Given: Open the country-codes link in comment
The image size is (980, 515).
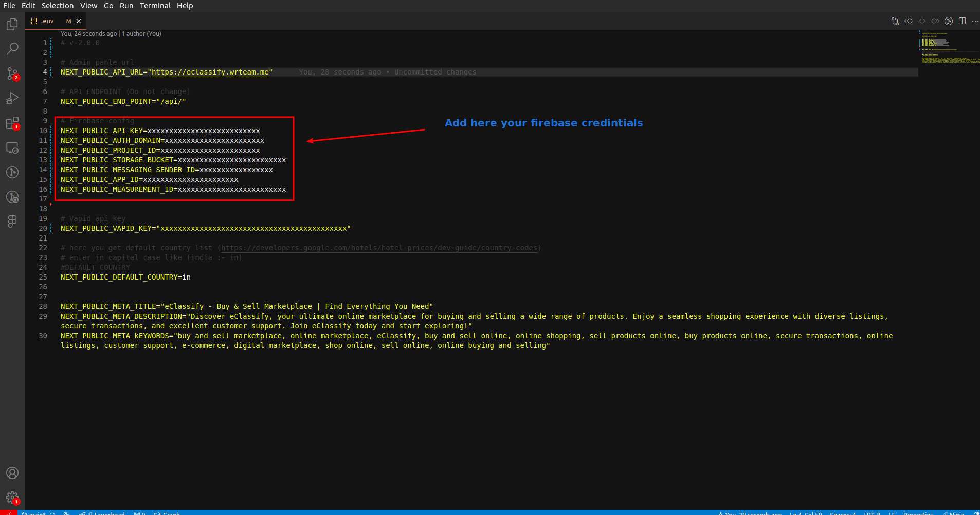Looking at the screenshot, I should coord(378,248).
